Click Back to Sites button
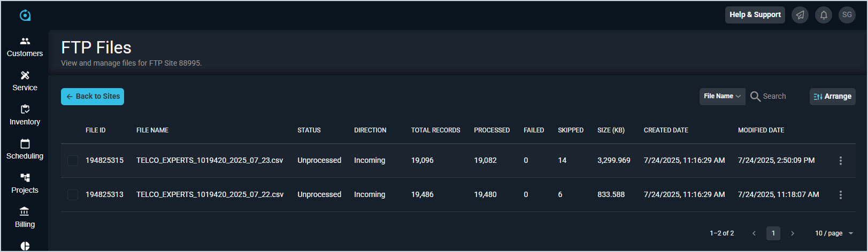 click(93, 97)
